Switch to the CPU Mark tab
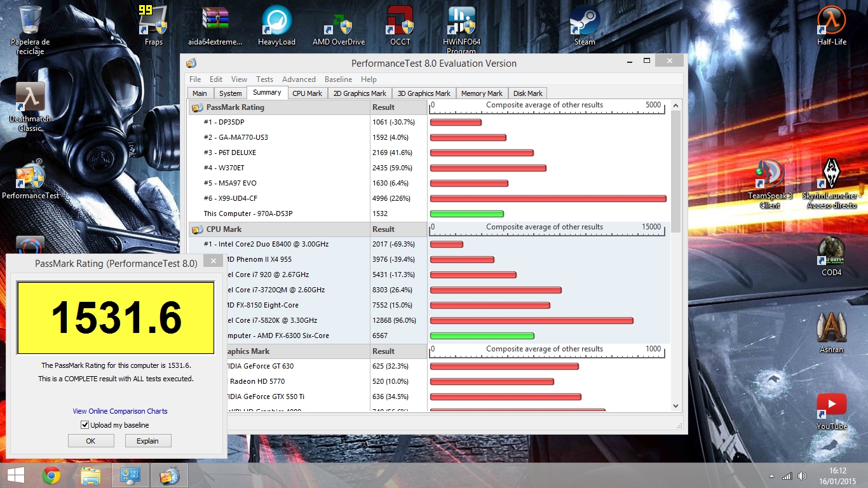Image resolution: width=868 pixels, height=488 pixels. (x=307, y=93)
